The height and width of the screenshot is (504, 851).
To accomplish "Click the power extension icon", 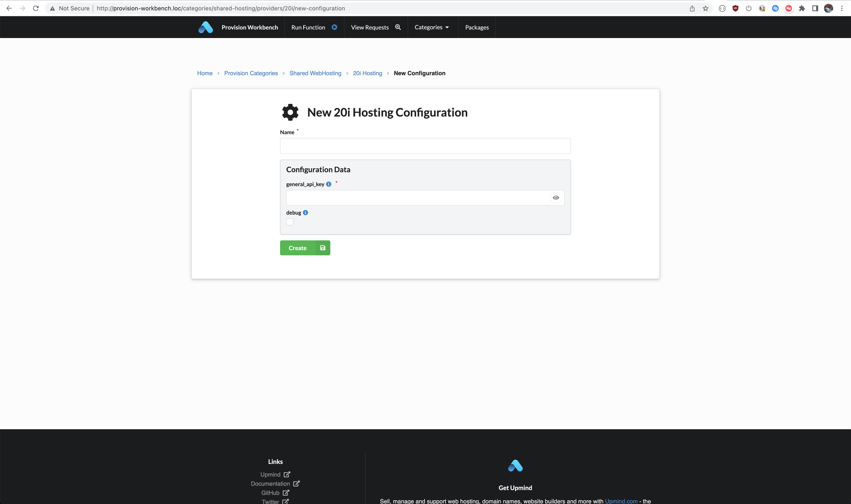I will (749, 8).
